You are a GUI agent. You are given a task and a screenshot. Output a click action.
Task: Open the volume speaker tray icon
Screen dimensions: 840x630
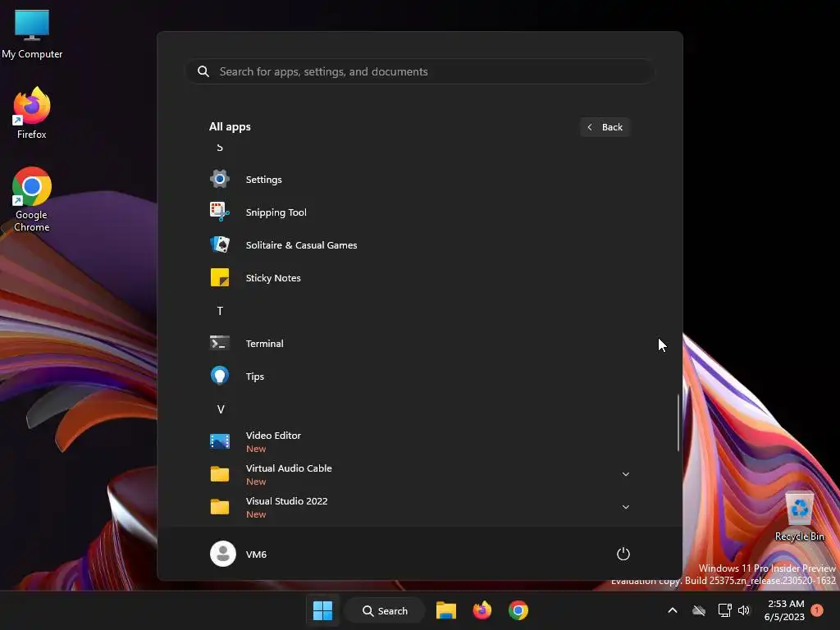point(744,610)
